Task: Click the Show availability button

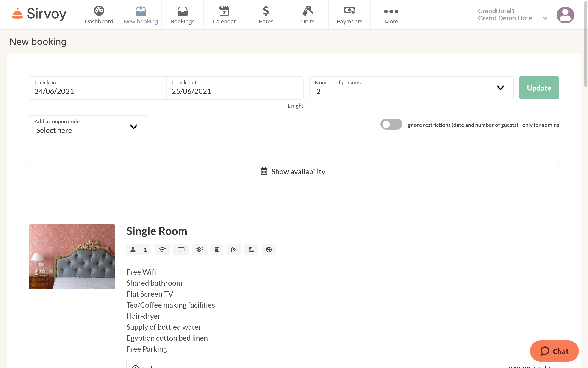Action: pyautogui.click(x=294, y=171)
